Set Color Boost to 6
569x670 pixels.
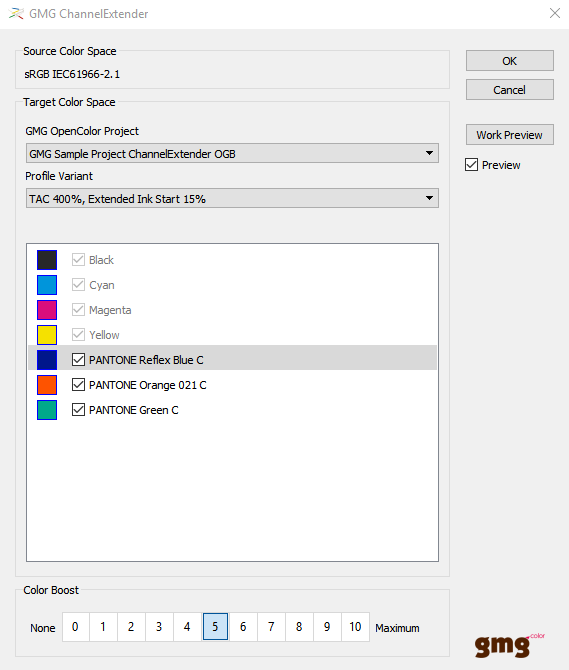(243, 627)
